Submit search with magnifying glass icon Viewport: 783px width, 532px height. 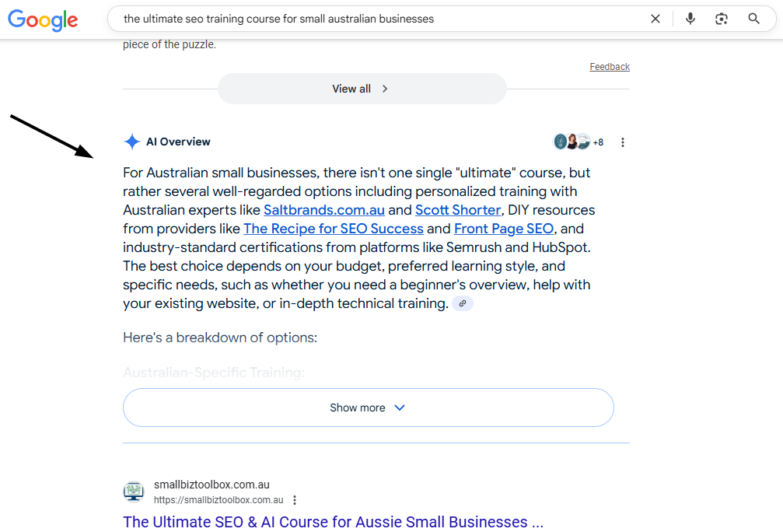tap(753, 19)
